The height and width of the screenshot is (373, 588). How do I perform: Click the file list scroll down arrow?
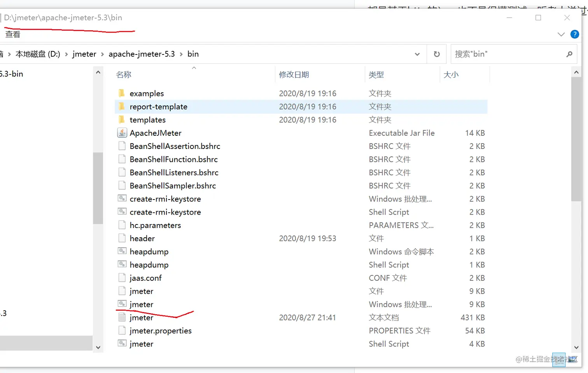point(576,347)
